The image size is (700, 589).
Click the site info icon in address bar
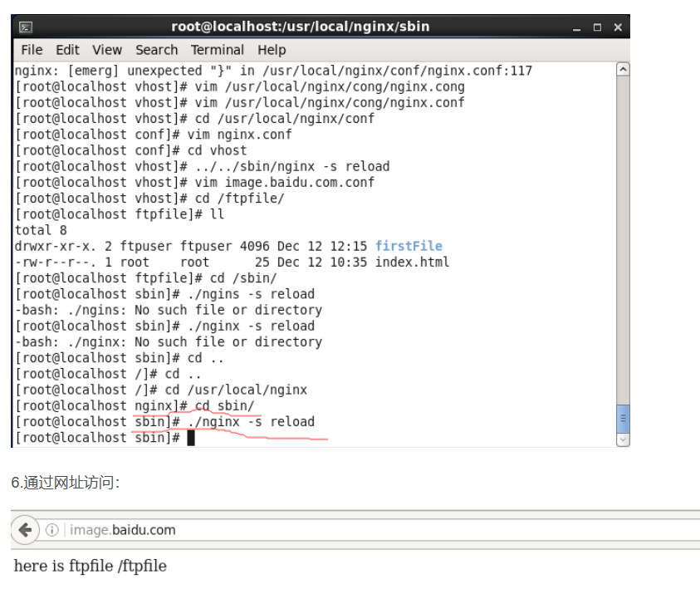(52, 530)
